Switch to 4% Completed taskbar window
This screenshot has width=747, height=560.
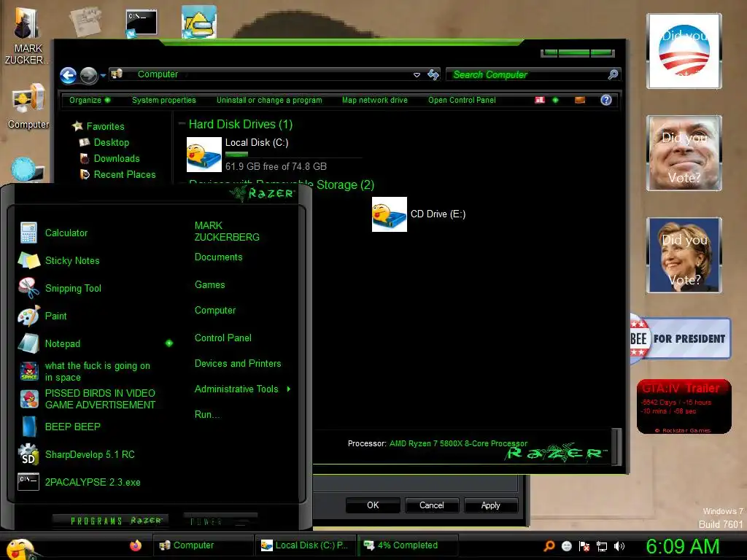click(407, 545)
